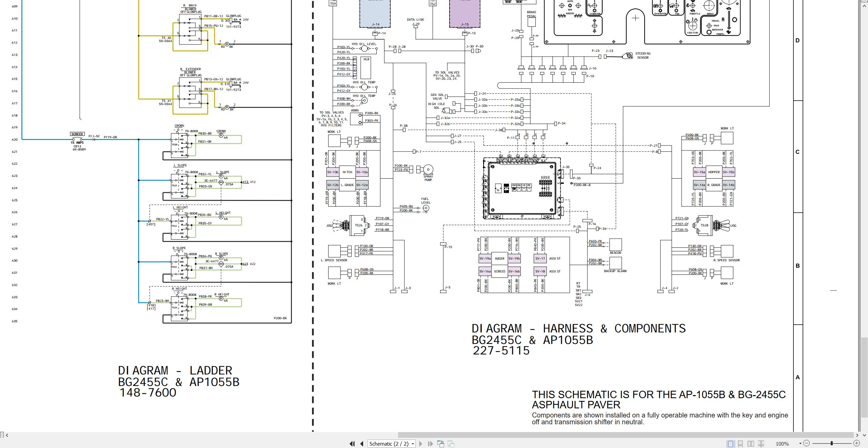Screen dimensions: 868x448
Task: Click the DIAGRAM - LADDER title
Action: click(175, 370)
